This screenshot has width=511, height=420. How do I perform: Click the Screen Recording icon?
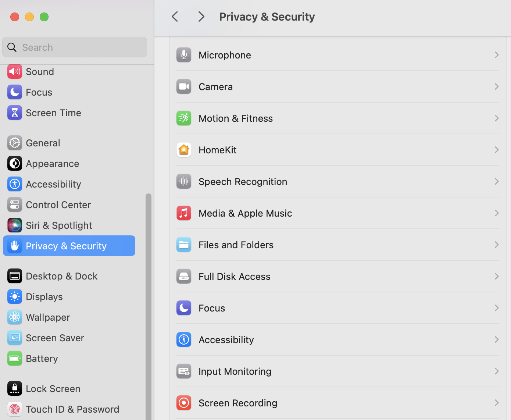(x=184, y=403)
